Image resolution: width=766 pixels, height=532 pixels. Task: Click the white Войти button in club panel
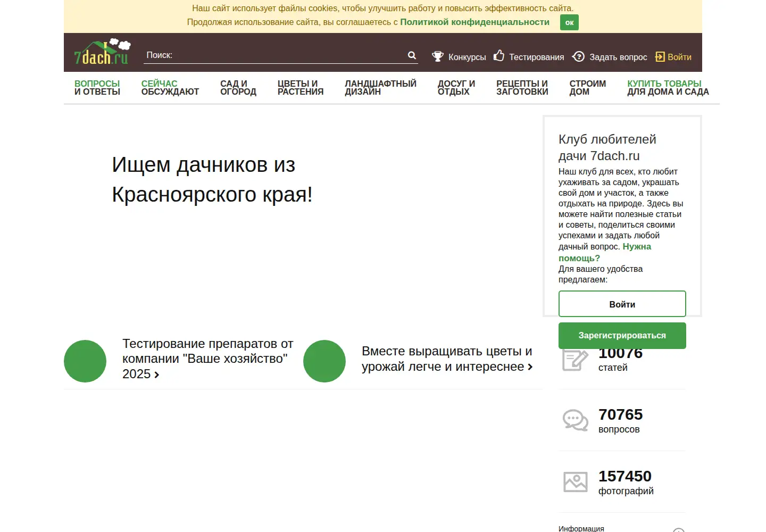(622, 304)
